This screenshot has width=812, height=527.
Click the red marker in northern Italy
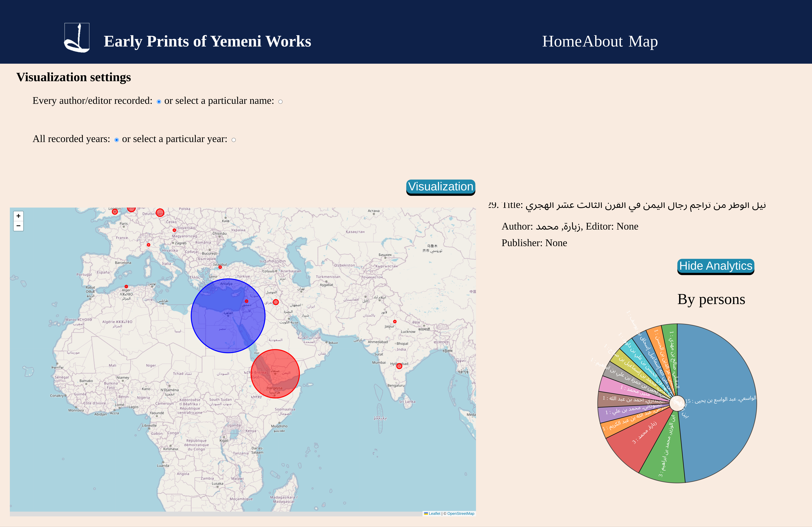point(148,245)
